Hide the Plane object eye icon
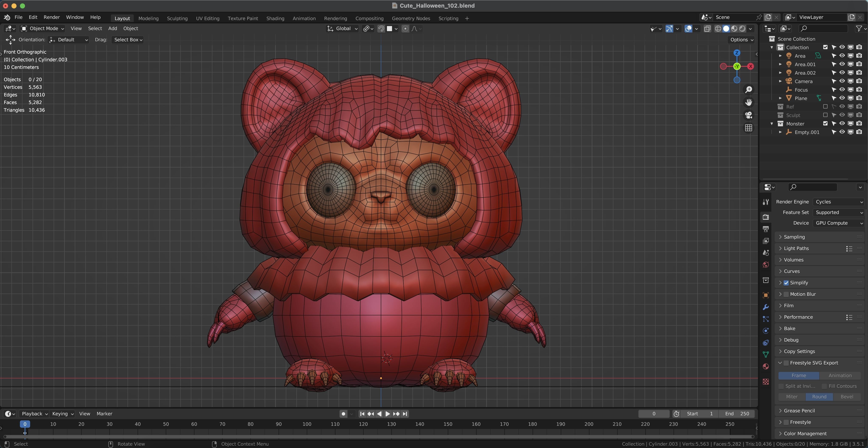The width and height of the screenshot is (868, 448). click(842, 98)
